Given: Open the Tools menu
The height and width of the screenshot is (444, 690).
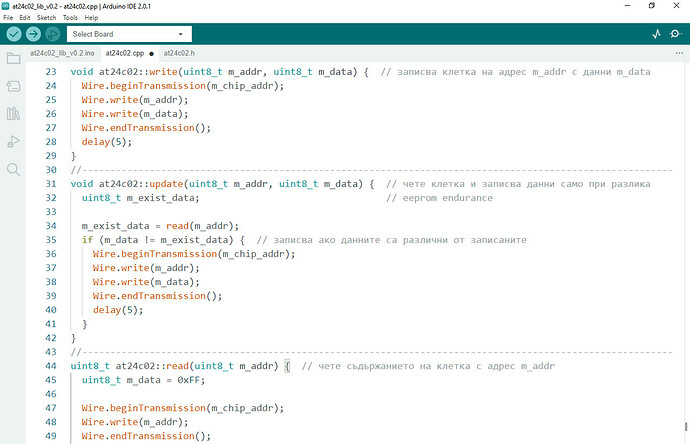Looking at the screenshot, I should pyautogui.click(x=70, y=18).
